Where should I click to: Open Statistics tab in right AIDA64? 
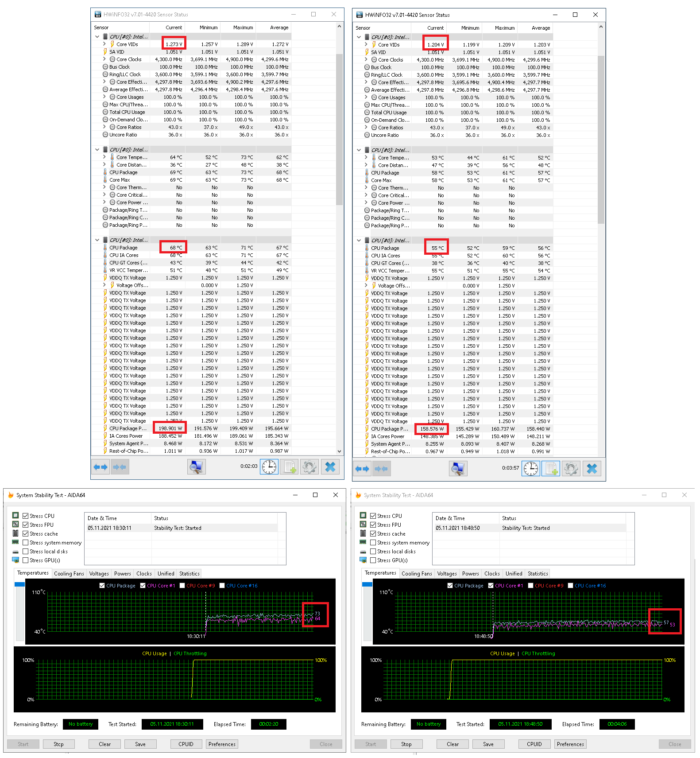pyautogui.click(x=538, y=574)
